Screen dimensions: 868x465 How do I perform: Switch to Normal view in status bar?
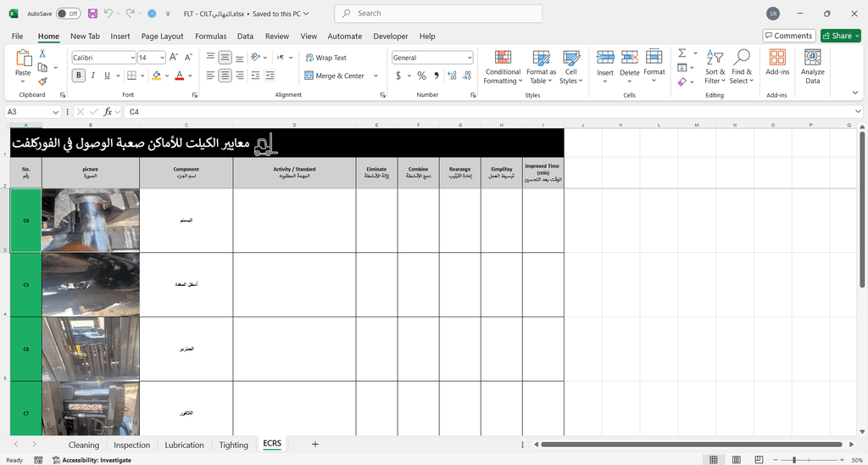pyautogui.click(x=714, y=460)
